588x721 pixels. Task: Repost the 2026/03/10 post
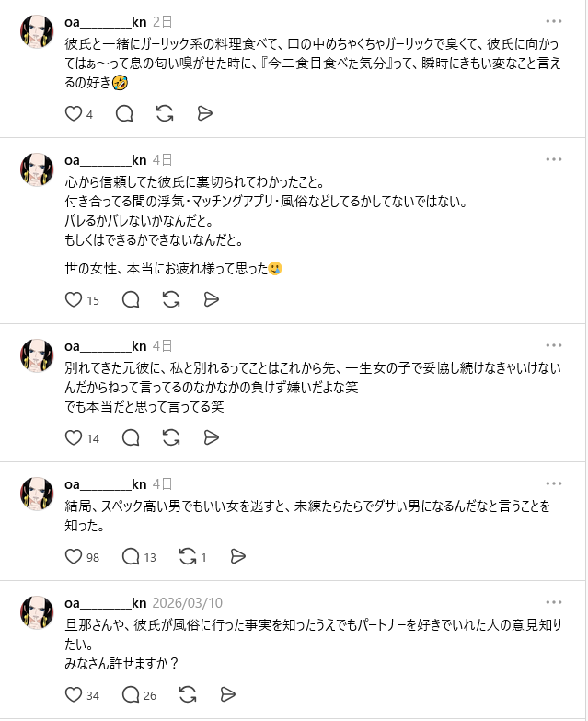188,694
